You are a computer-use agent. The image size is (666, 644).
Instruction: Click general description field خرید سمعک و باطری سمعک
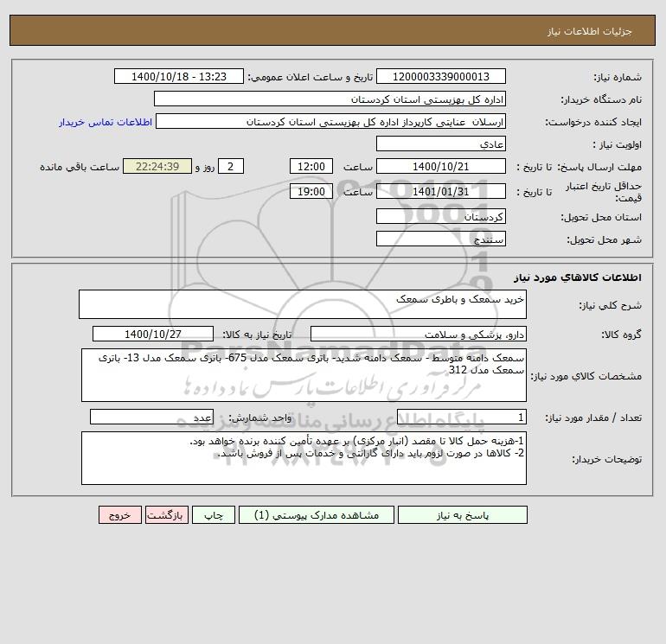(x=303, y=304)
